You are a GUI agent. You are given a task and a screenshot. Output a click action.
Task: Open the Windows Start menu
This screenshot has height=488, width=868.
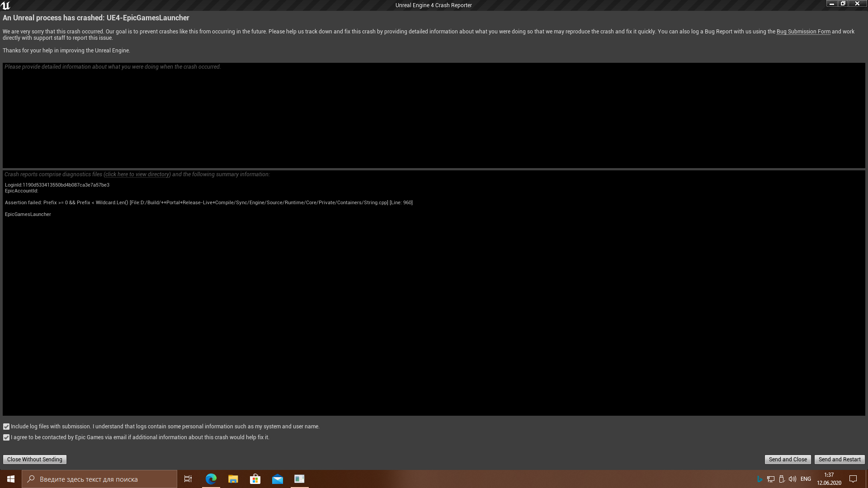pos(11,479)
